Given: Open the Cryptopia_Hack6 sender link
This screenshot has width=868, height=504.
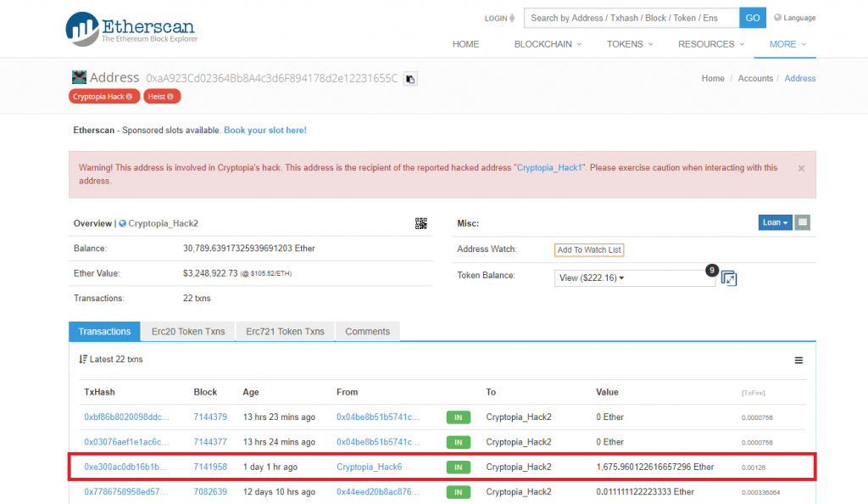Looking at the screenshot, I should pyautogui.click(x=369, y=467).
